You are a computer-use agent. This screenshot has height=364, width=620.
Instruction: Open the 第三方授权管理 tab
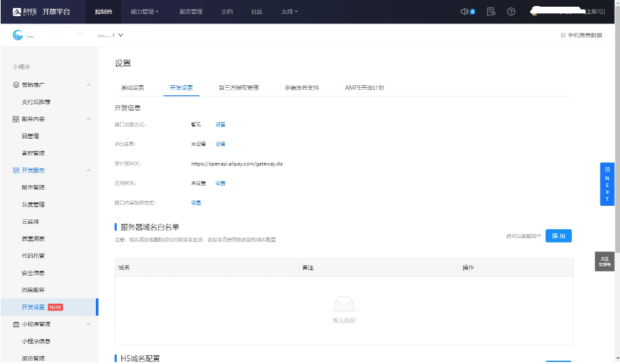coord(238,88)
